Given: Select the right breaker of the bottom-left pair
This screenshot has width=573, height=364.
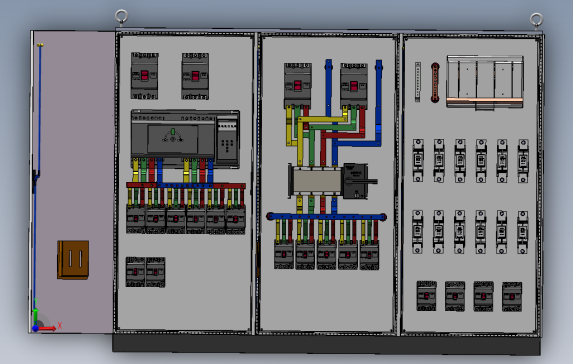Looking at the screenshot, I should 155,272.
